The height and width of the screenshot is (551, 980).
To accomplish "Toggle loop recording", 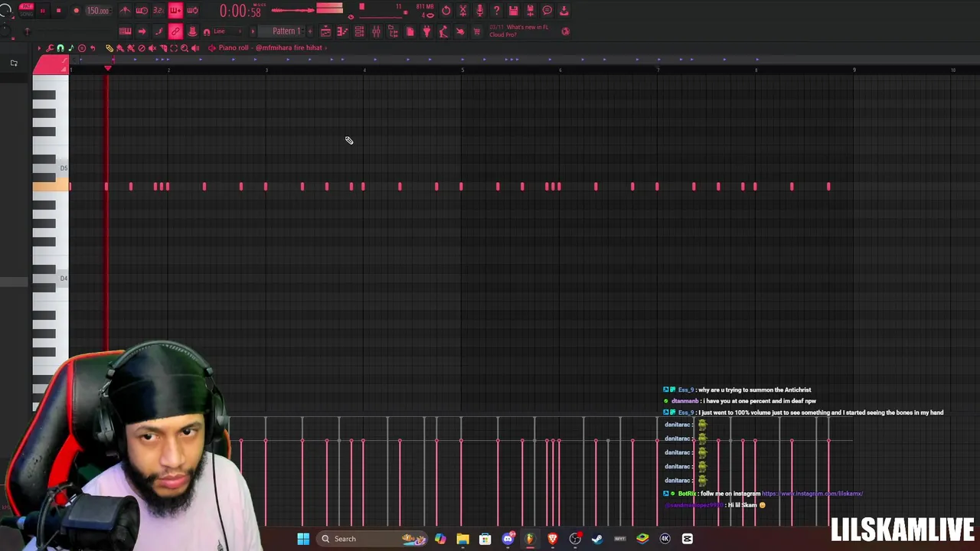I will coord(192,11).
